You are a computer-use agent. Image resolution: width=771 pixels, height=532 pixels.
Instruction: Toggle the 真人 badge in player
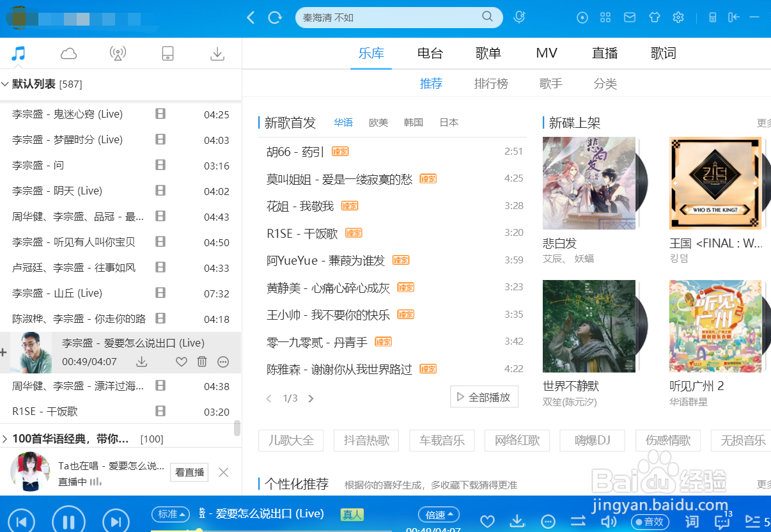click(x=352, y=514)
